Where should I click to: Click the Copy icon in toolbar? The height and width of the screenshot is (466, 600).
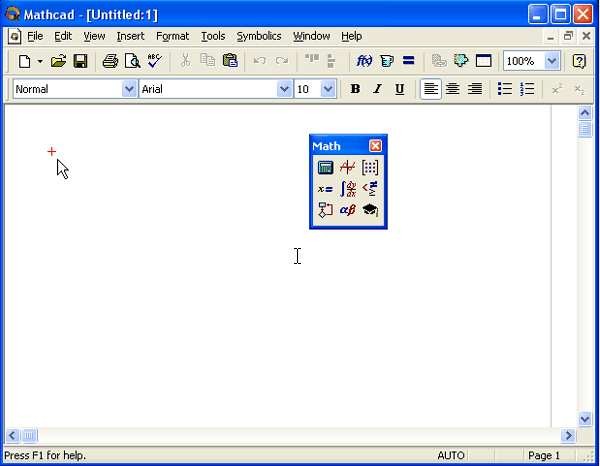click(x=208, y=60)
